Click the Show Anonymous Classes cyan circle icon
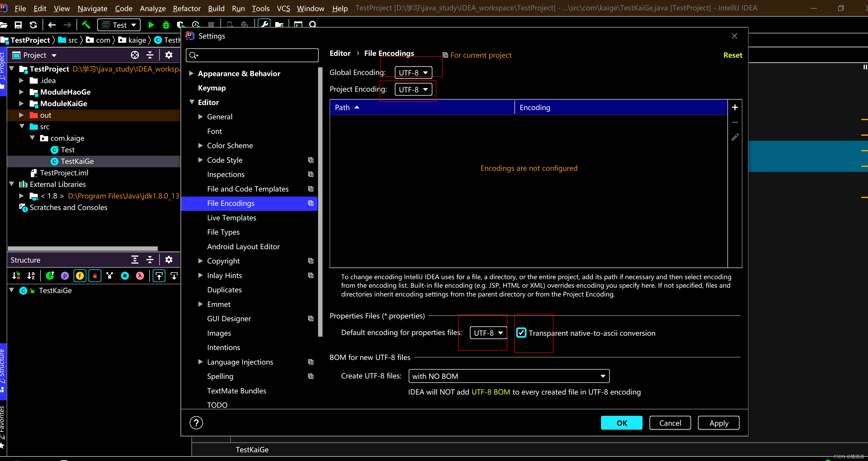The height and width of the screenshot is (461, 868). click(125, 276)
